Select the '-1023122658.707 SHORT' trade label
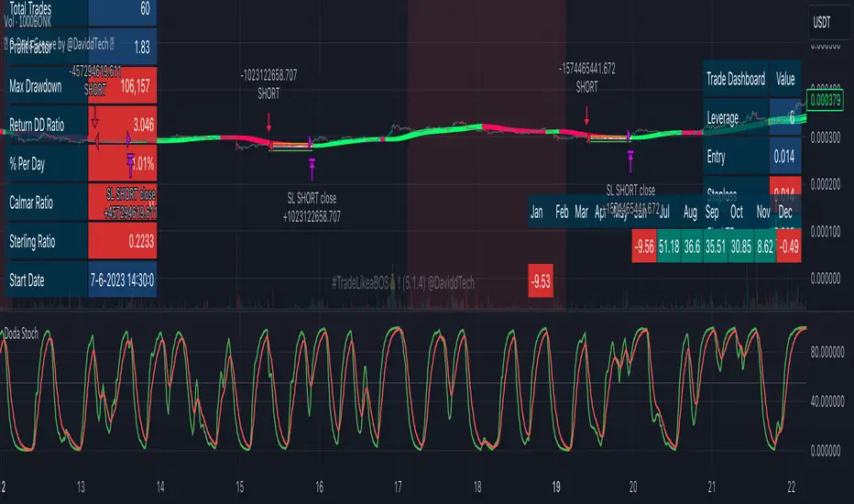This screenshot has width=854, height=504. (x=268, y=84)
